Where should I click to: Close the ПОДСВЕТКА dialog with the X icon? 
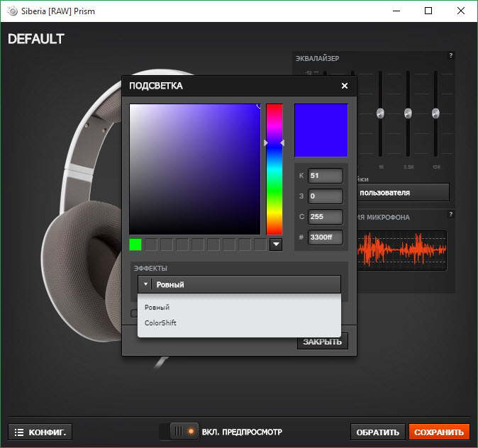[345, 86]
